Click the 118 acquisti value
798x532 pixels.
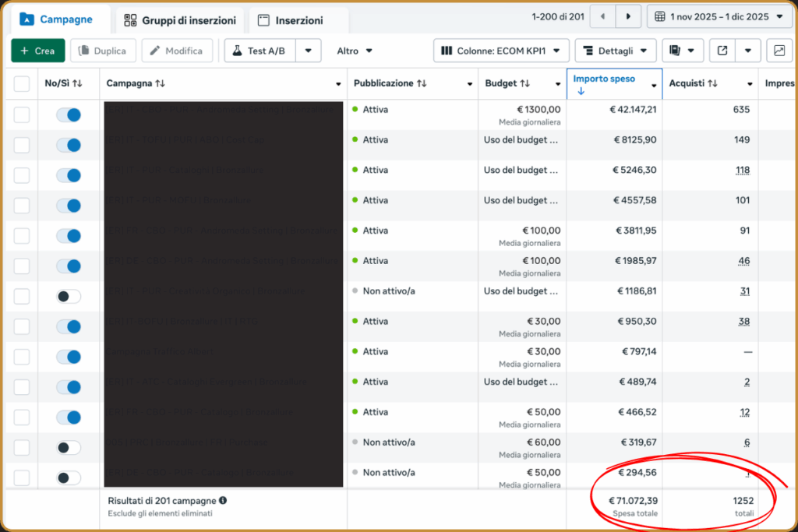(x=743, y=171)
